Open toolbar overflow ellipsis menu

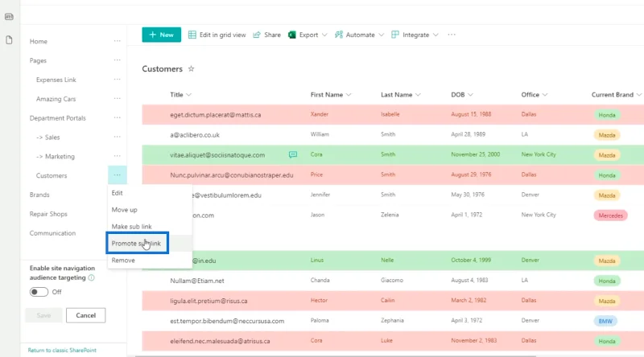click(452, 35)
